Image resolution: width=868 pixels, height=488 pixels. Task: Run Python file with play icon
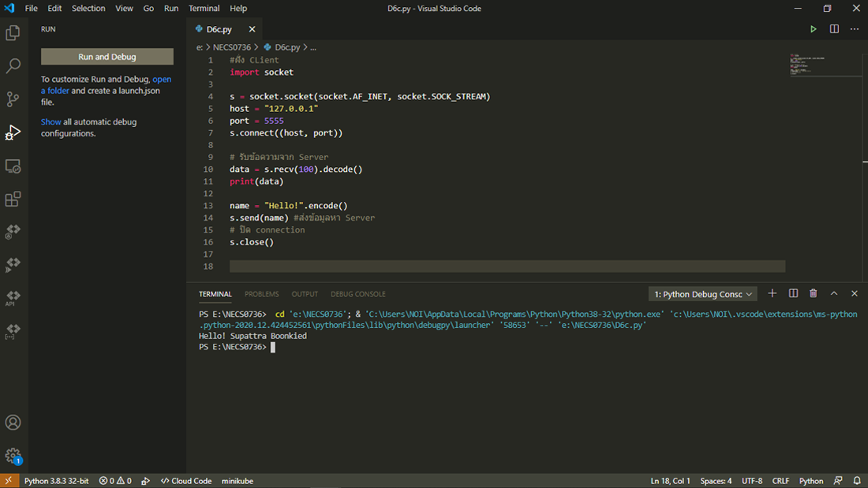(814, 29)
